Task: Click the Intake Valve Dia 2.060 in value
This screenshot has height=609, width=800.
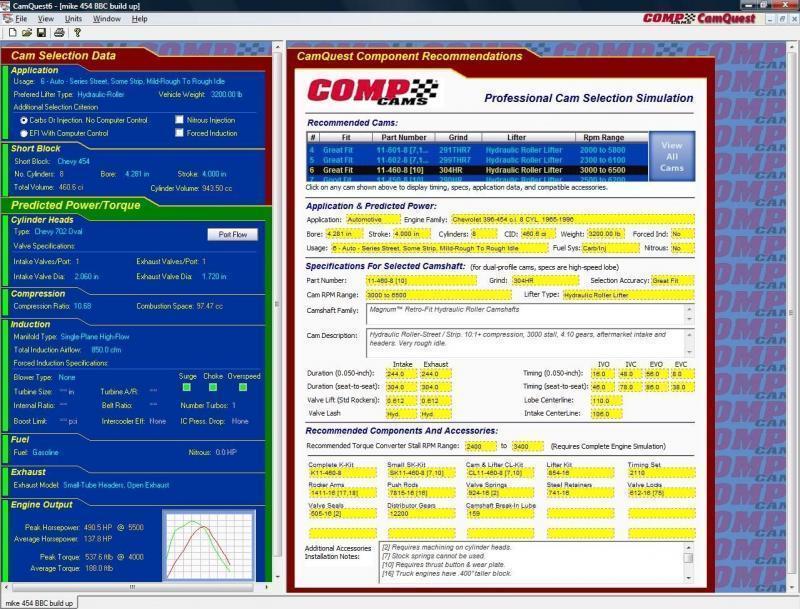Action: (x=87, y=277)
